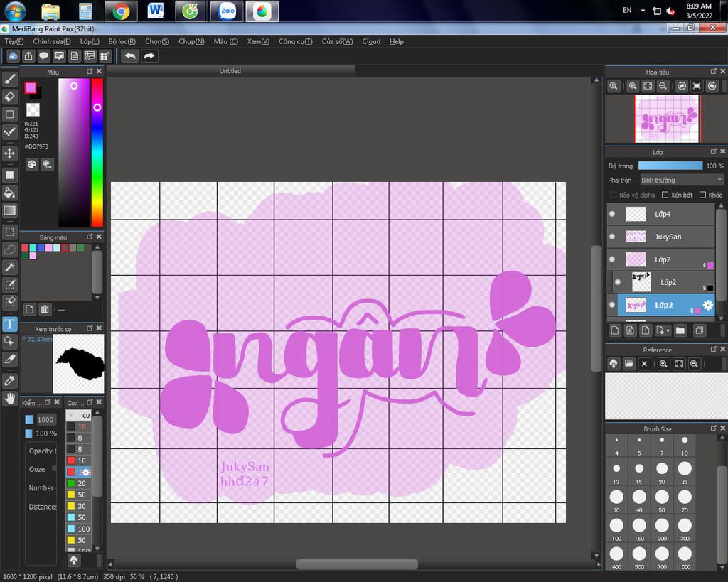Hide the indented Lớp2 layer with black swatch
This screenshot has height=582, width=728.
tap(618, 282)
